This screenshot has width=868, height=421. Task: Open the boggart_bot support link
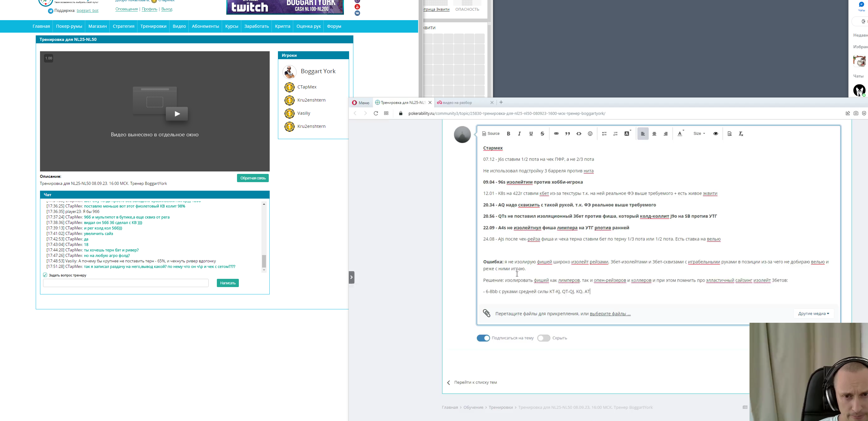click(87, 11)
